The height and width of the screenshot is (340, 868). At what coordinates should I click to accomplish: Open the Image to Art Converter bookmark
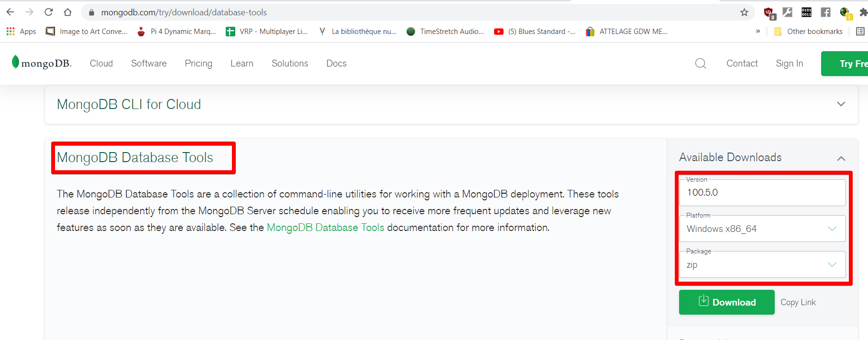(x=86, y=32)
